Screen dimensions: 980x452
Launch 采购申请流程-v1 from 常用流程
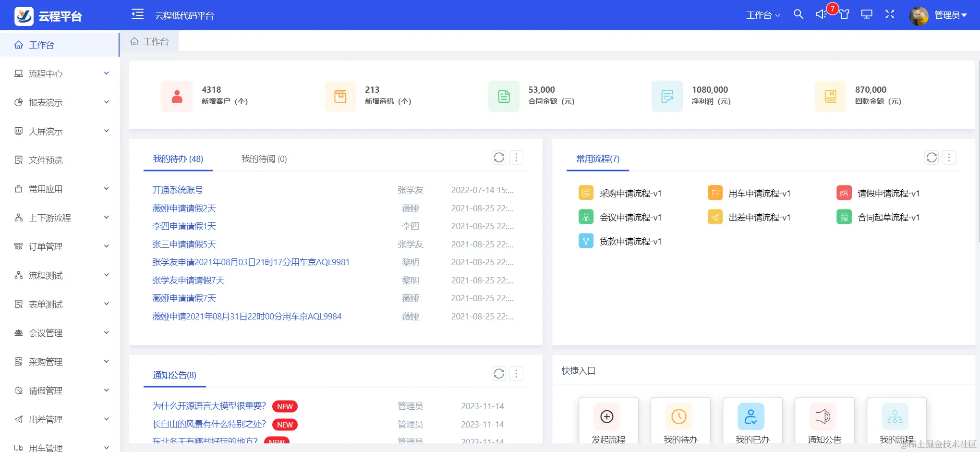point(631,193)
